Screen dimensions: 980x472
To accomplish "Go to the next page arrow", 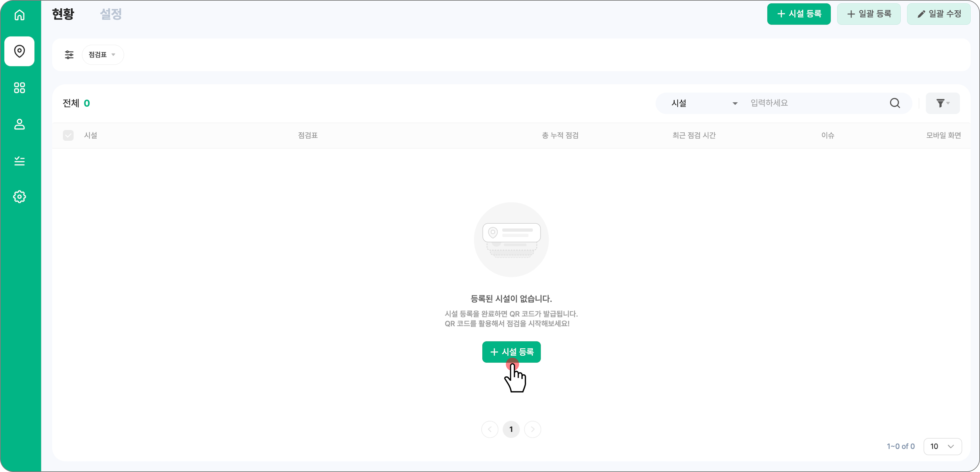I will [532, 430].
